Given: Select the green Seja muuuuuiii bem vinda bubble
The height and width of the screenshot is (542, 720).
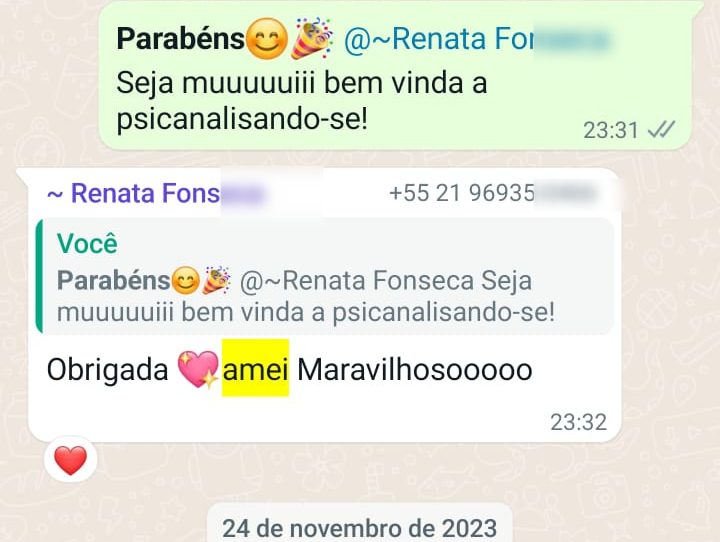Looking at the screenshot, I should pyautogui.click(x=395, y=75).
